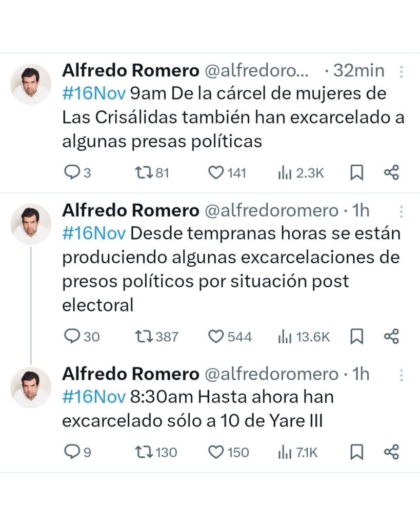Open Alfredo Romero's avatar on the top tweet
Viewport: 420px width, 525px height.
coord(31,84)
